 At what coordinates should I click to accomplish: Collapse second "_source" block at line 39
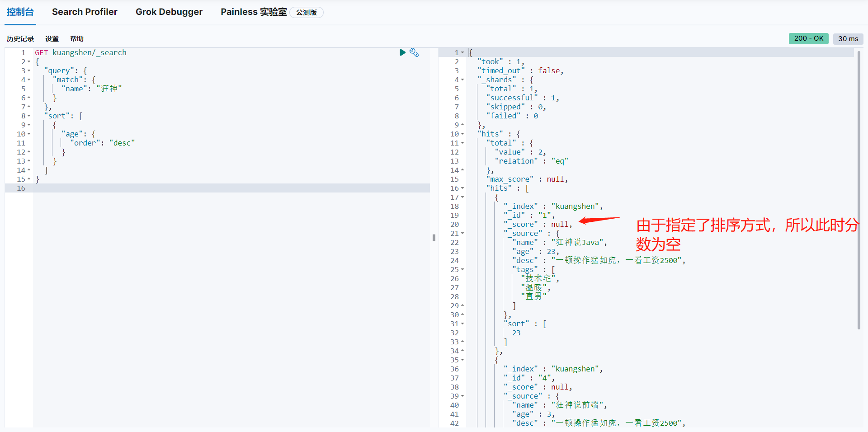[462, 396]
